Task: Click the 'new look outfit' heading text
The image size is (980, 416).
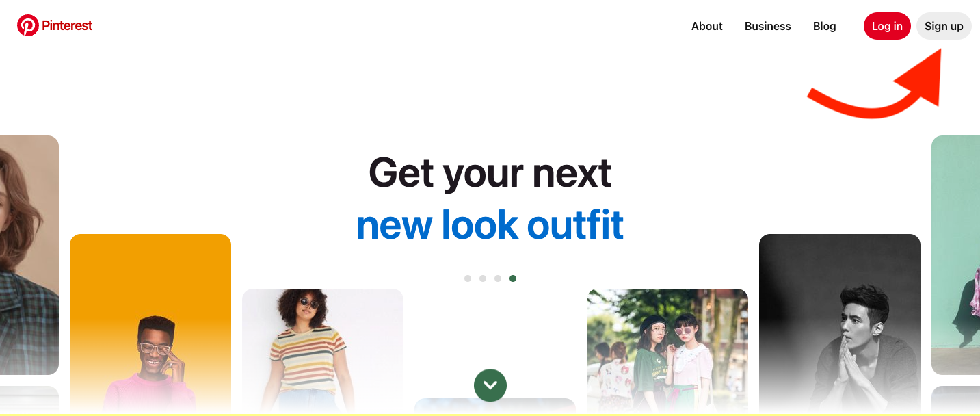Action: point(490,224)
